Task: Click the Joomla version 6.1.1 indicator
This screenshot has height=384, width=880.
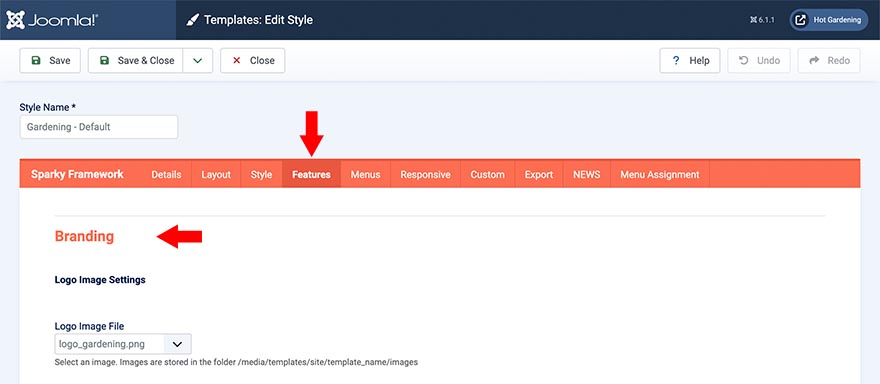Action: tap(762, 20)
